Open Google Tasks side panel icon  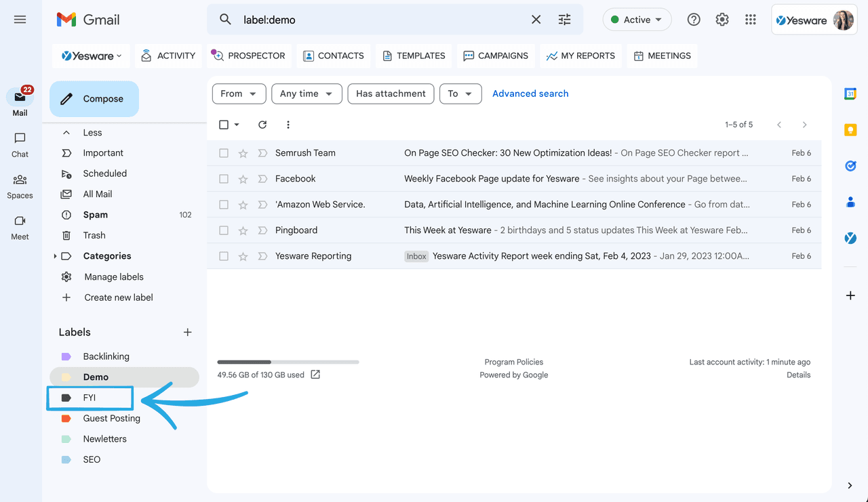tap(850, 166)
